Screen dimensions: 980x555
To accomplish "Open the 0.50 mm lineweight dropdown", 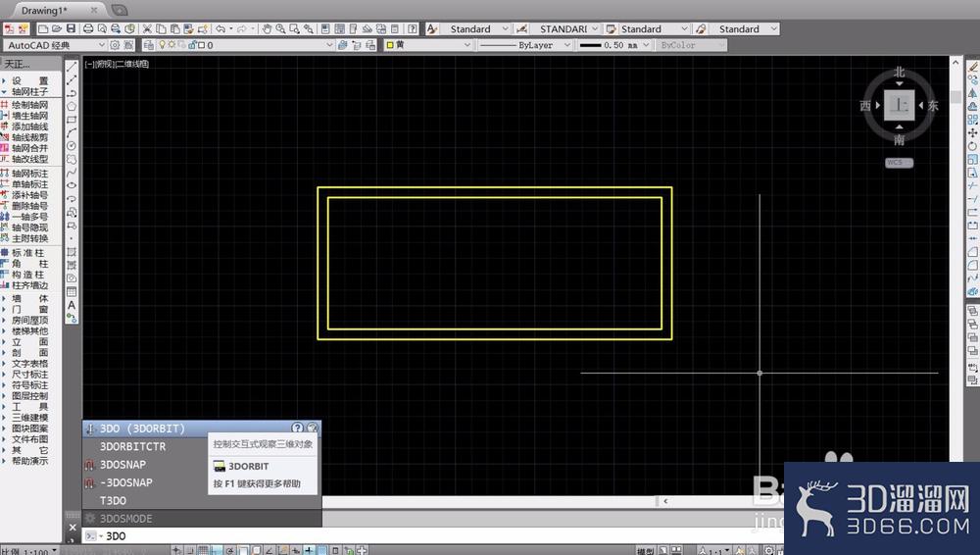I will coord(646,45).
